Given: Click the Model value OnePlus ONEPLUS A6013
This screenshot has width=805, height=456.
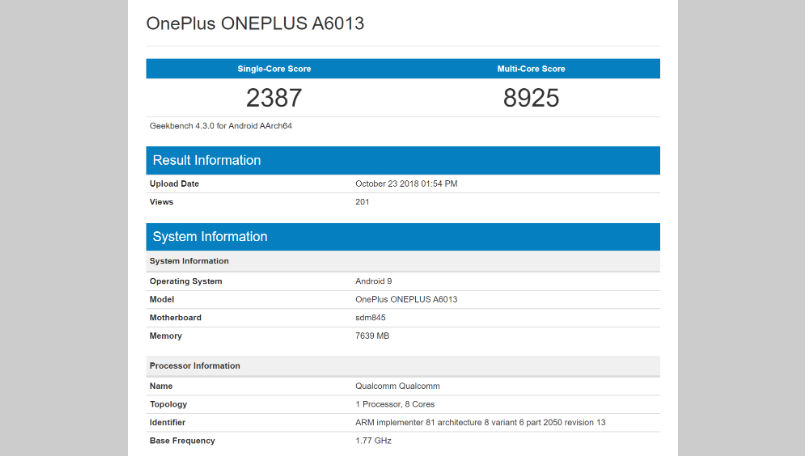Looking at the screenshot, I should click(x=406, y=299).
